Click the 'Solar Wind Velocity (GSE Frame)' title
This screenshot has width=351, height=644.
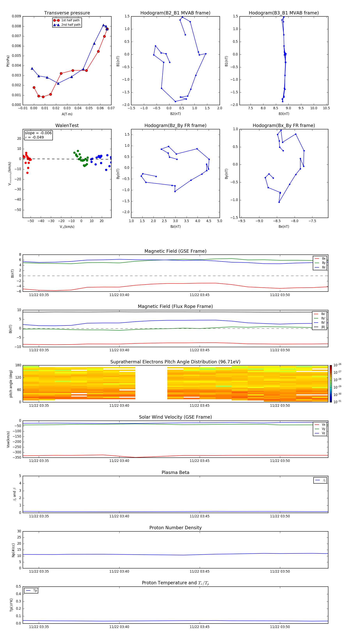[x=175, y=417]
